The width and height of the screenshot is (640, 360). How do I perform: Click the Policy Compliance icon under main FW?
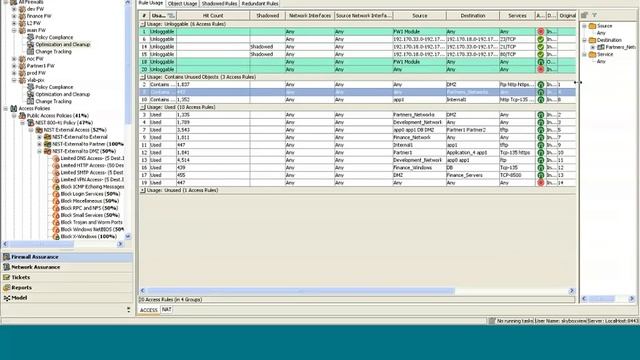[x=30, y=38]
